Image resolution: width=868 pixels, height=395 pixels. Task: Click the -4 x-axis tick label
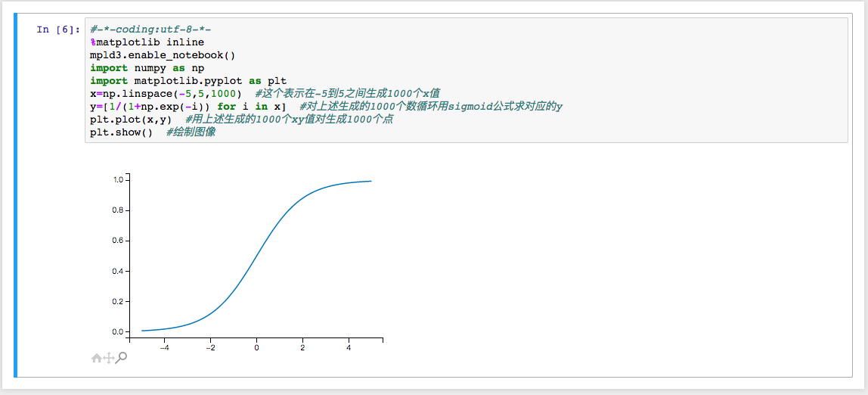click(x=164, y=348)
